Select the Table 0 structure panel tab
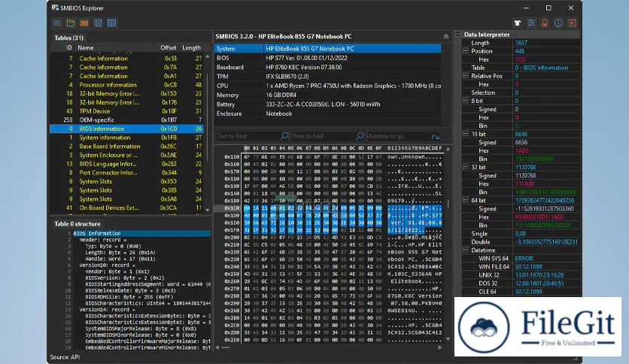The image size is (629, 364). pos(77,223)
